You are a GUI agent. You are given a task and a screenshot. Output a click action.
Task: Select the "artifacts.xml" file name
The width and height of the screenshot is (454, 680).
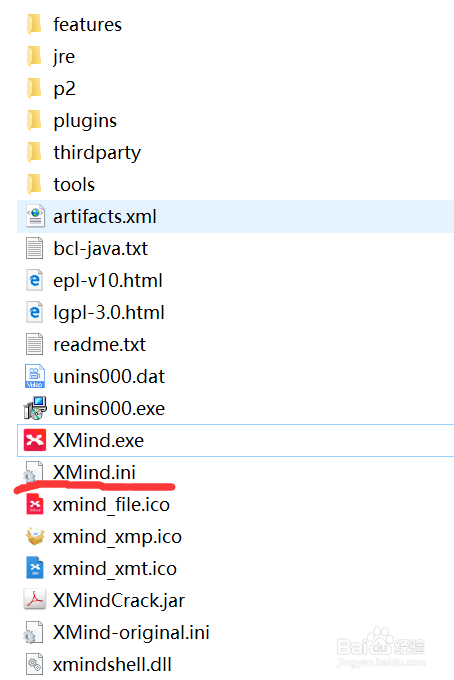tap(105, 216)
